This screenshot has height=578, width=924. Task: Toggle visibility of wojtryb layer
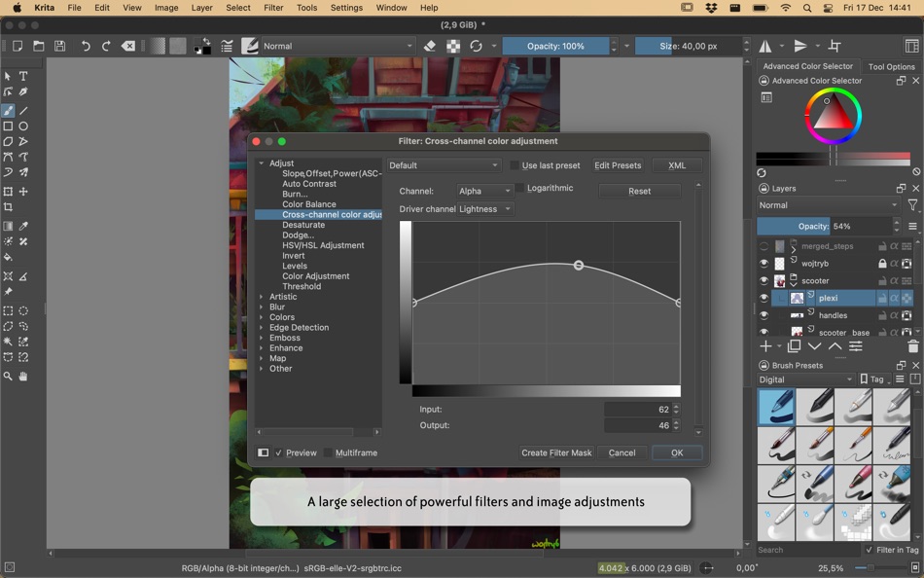pyautogui.click(x=764, y=263)
